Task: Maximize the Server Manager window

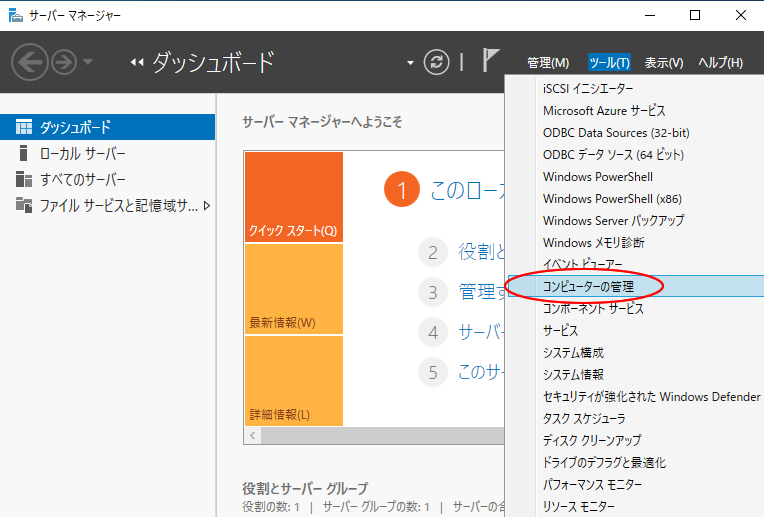Action: click(695, 16)
